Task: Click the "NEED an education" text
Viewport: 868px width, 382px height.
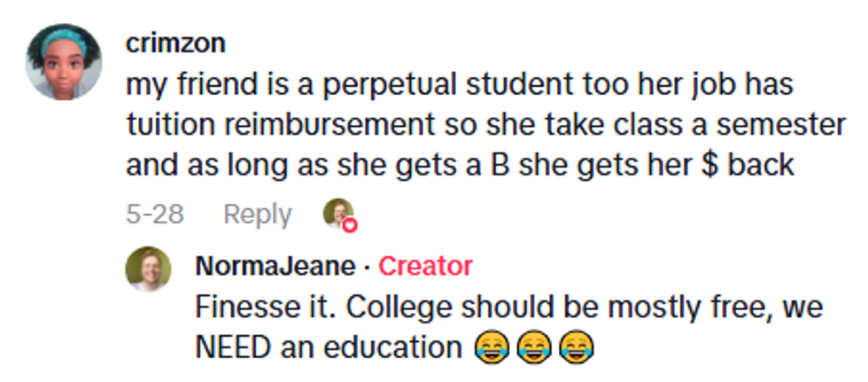Action: [x=329, y=347]
